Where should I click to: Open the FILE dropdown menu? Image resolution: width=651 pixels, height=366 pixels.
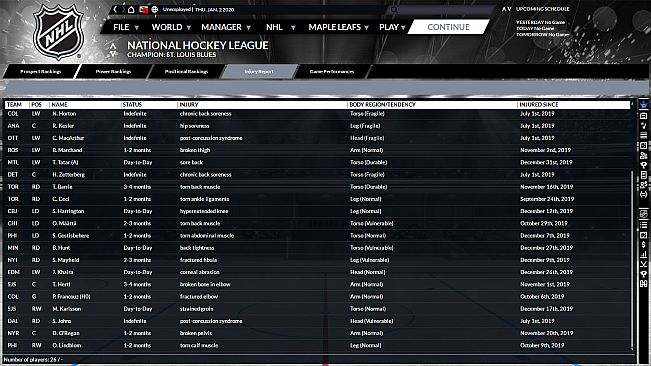[x=126, y=27]
